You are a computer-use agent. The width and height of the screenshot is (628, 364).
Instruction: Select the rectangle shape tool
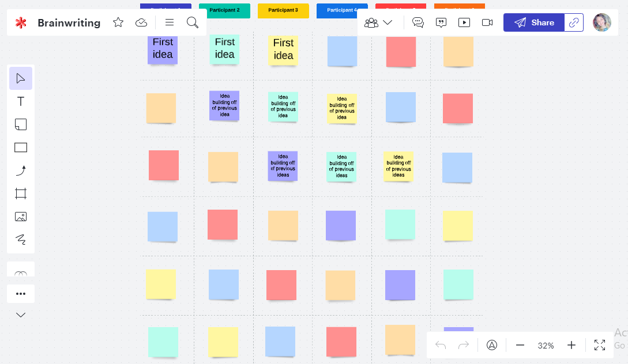click(x=21, y=147)
